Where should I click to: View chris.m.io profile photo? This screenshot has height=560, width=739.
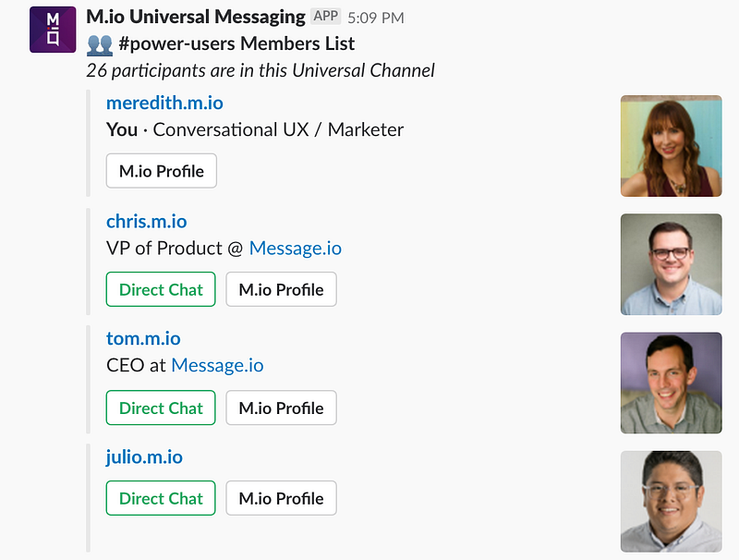671,264
